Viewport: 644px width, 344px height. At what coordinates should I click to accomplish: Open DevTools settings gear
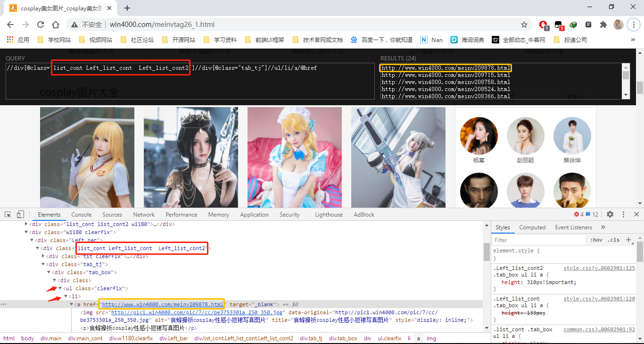610,214
